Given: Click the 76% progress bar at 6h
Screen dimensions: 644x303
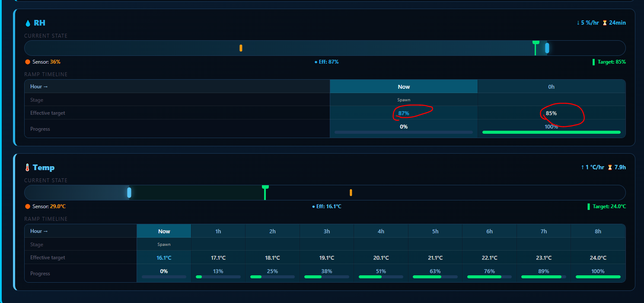Looking at the screenshot, I should coord(489,277).
